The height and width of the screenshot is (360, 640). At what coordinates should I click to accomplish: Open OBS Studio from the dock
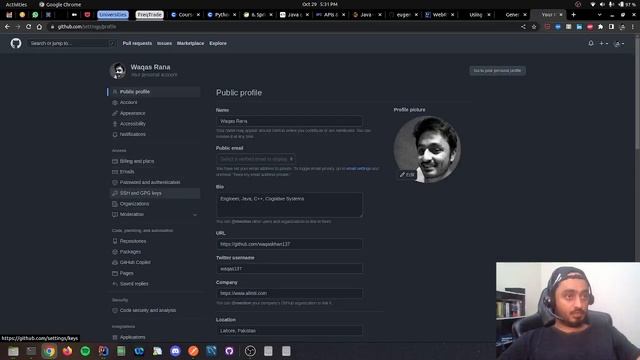coord(250,351)
